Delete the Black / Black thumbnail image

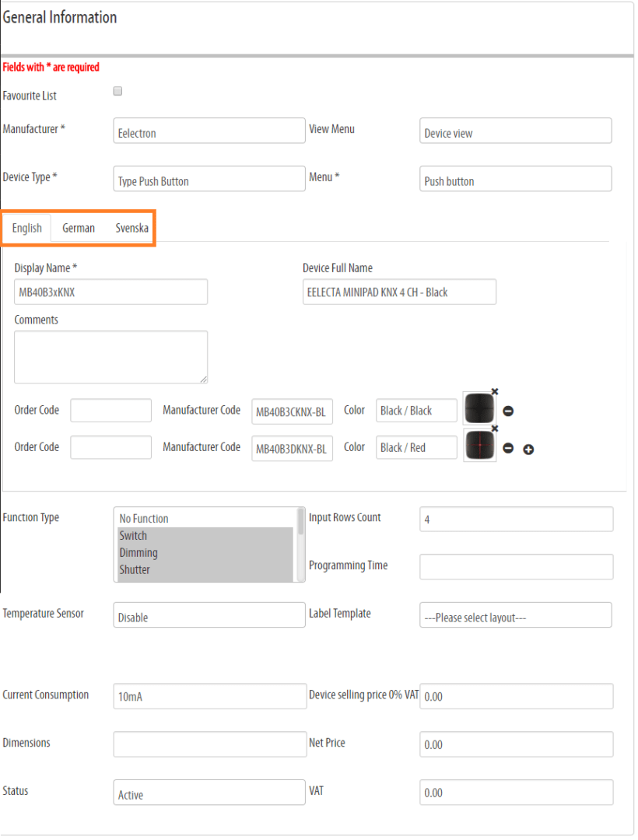point(495,391)
